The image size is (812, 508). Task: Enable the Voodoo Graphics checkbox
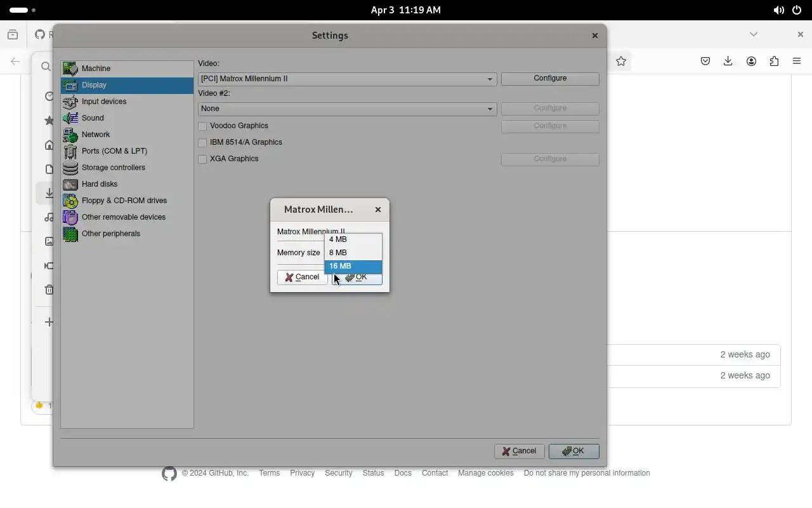tap(202, 126)
